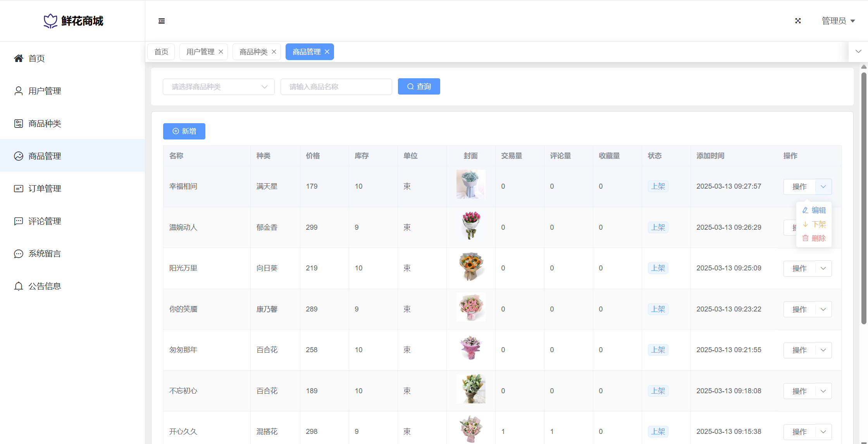The width and height of the screenshot is (868, 444).
Task: Close the 用户管理 tab
Action: pos(221,52)
